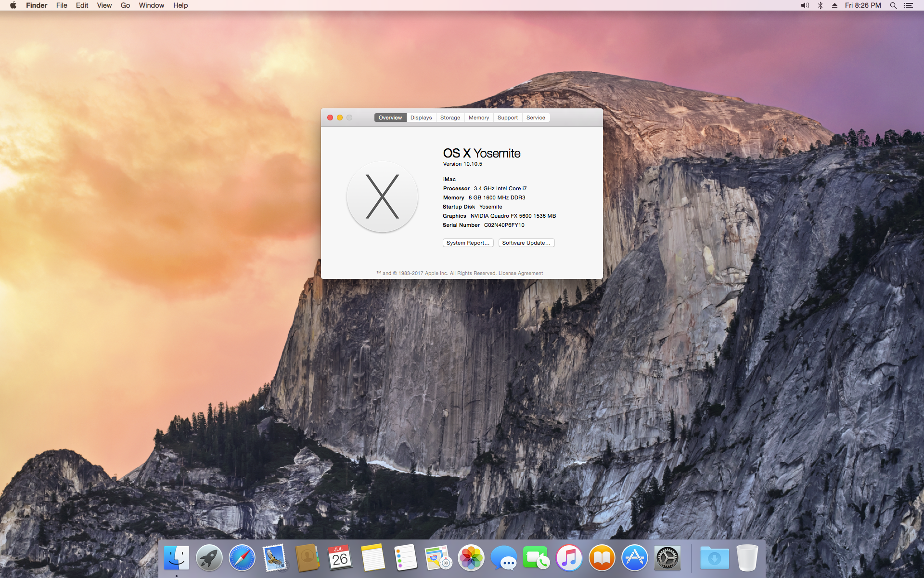Image resolution: width=924 pixels, height=578 pixels.
Task: Open Notification Center
Action: click(x=909, y=5)
